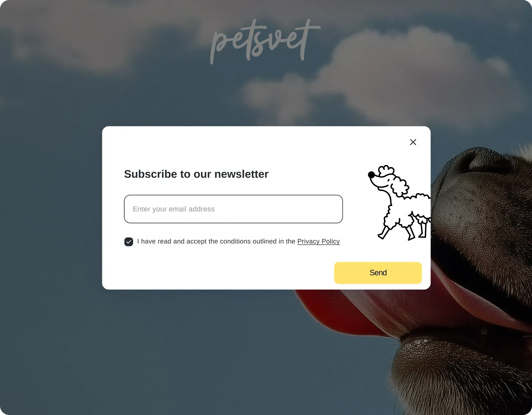The image size is (532, 415).
Task: Click the poodle's black nose
Action: (371, 175)
